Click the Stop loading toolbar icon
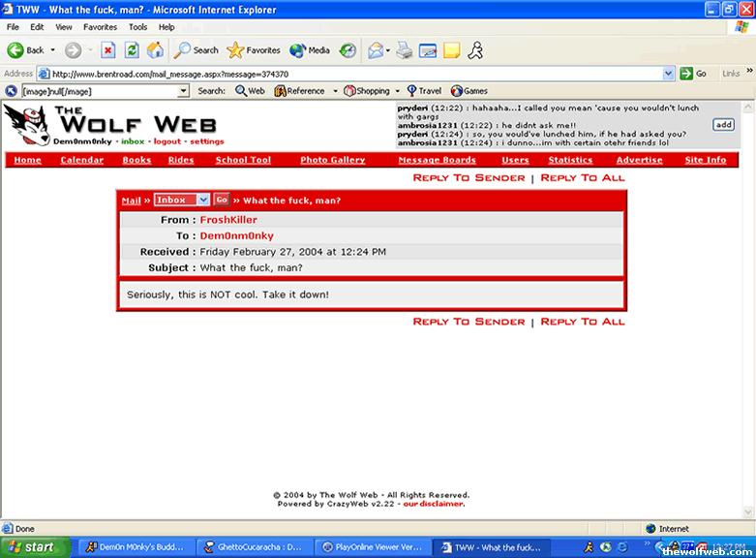 (108, 50)
